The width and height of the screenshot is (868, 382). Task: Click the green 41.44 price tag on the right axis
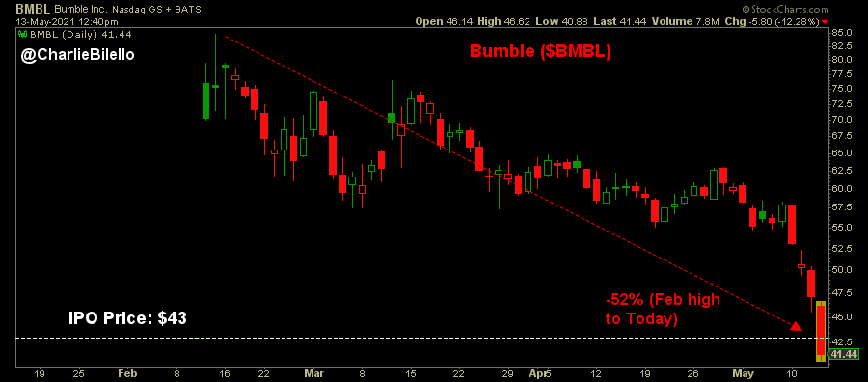click(x=844, y=354)
